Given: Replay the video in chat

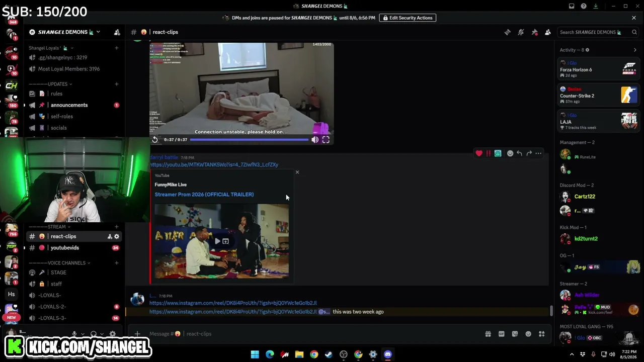Looking at the screenshot, I should 155,140.
